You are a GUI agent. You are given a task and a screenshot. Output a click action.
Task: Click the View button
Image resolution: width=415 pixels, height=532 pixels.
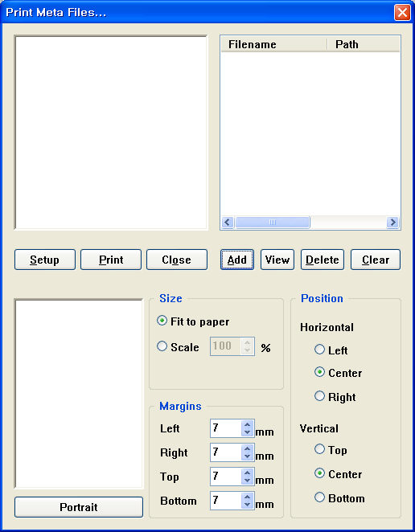[277, 260]
